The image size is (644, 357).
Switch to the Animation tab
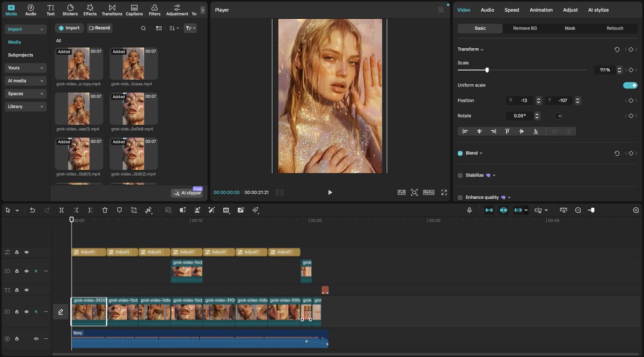click(x=540, y=10)
